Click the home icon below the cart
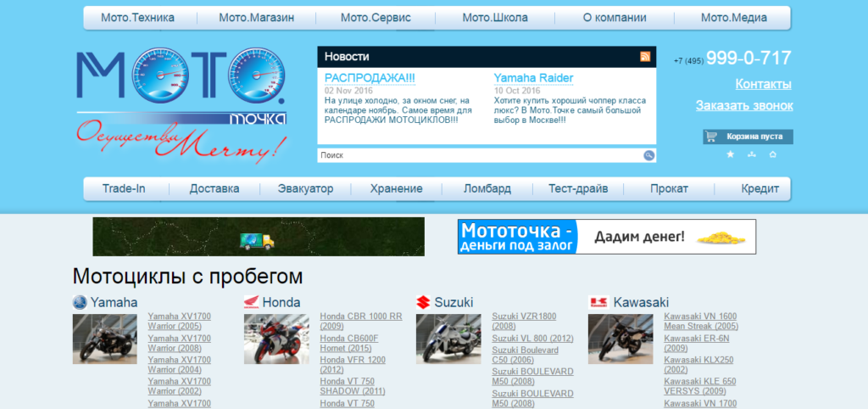Screen dimensions: 868x409 point(773,154)
